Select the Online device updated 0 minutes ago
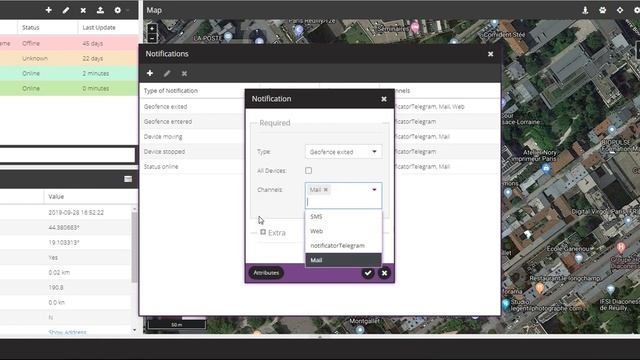Screen dimensions: 640x360 [69, 88]
